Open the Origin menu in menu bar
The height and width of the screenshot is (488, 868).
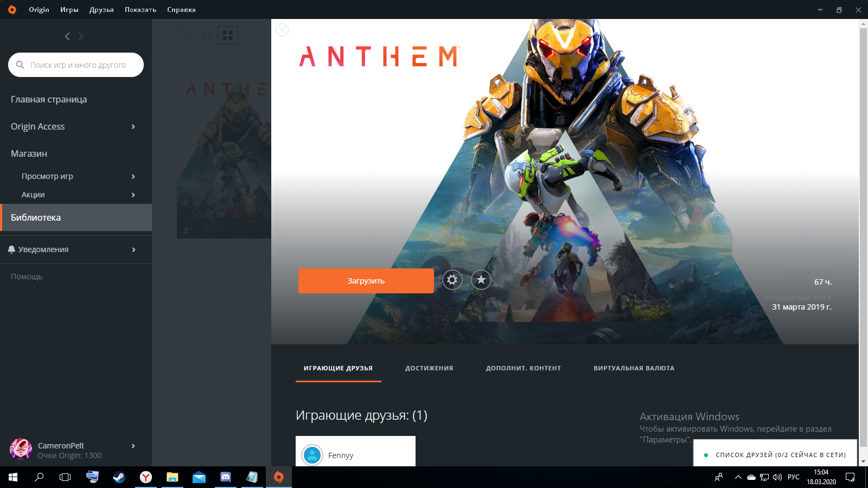[39, 10]
